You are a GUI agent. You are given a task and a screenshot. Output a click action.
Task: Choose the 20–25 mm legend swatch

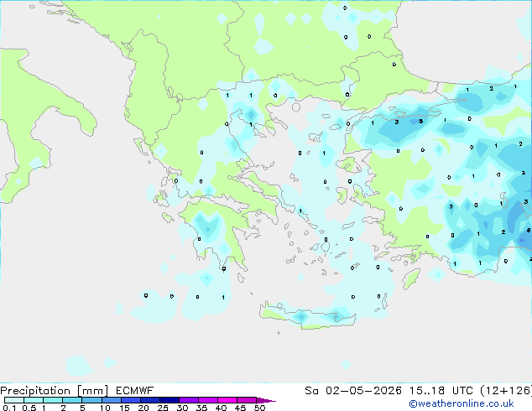click(149, 400)
